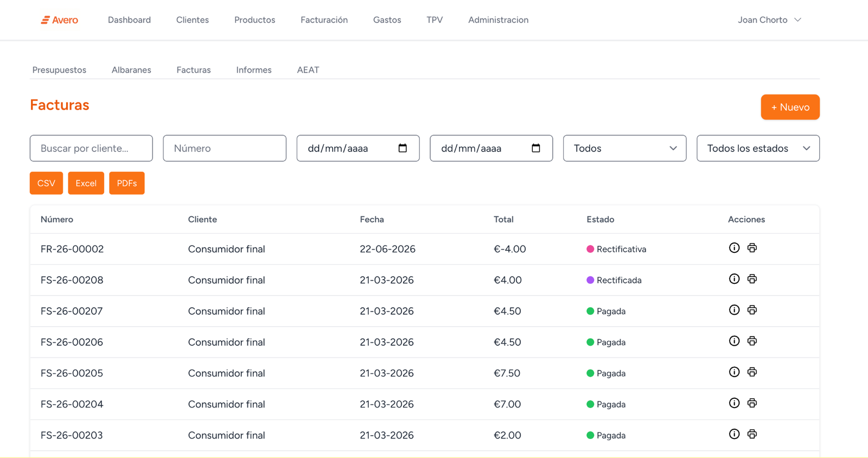Open the Todos los estados dropdown
Image resolution: width=868 pixels, height=458 pixels.
click(x=758, y=148)
